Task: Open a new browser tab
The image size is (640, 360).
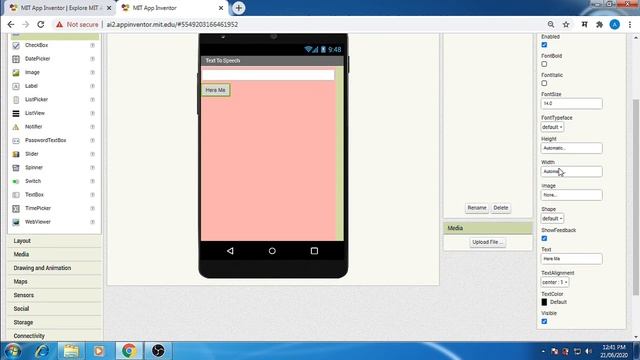Action: coord(239,8)
